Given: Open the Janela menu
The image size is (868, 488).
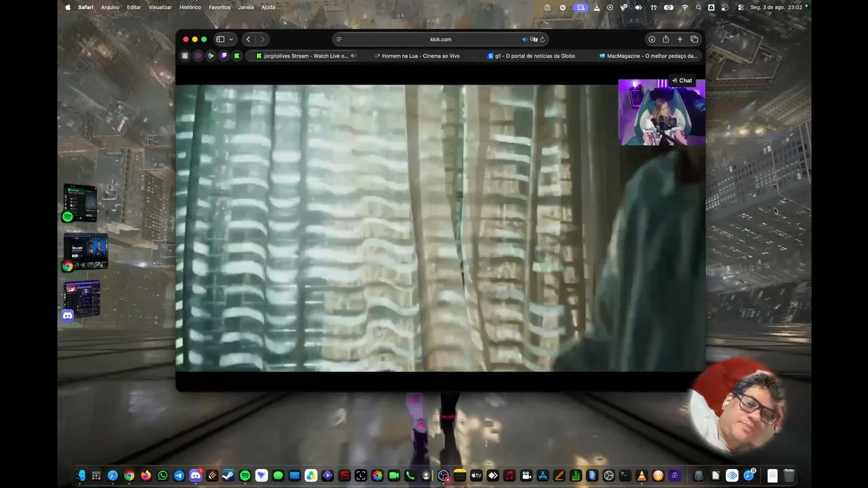Looking at the screenshot, I should coord(246,7).
